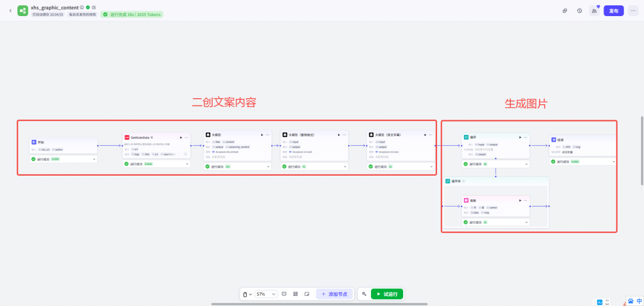Expand 画板 node run result
644x306 pixels.
(x=526, y=222)
